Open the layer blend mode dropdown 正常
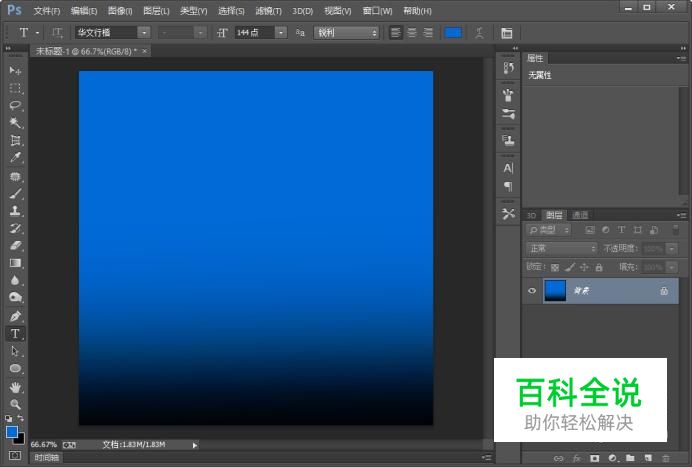Image resolution: width=692 pixels, height=467 pixels. coord(562,248)
